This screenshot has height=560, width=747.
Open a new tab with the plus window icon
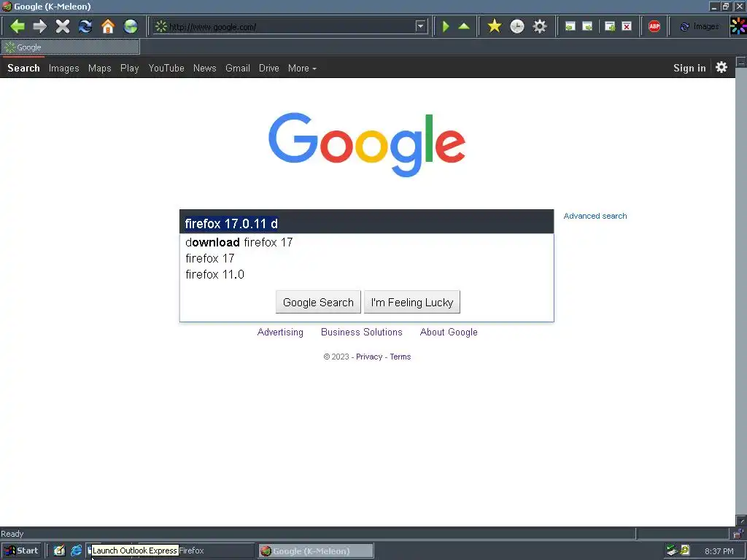tap(610, 27)
